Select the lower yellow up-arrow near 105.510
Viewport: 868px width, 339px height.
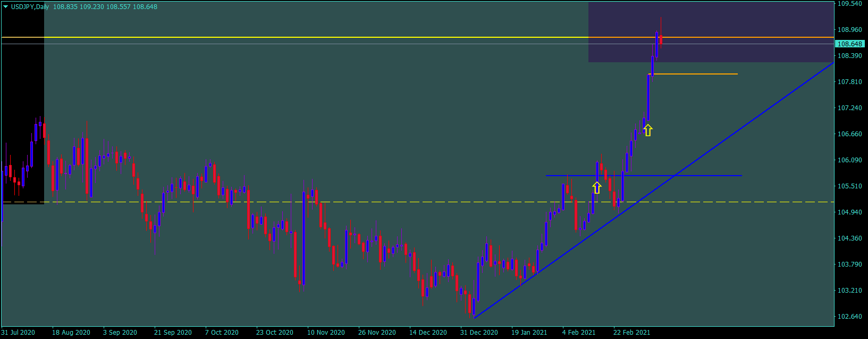(x=597, y=187)
